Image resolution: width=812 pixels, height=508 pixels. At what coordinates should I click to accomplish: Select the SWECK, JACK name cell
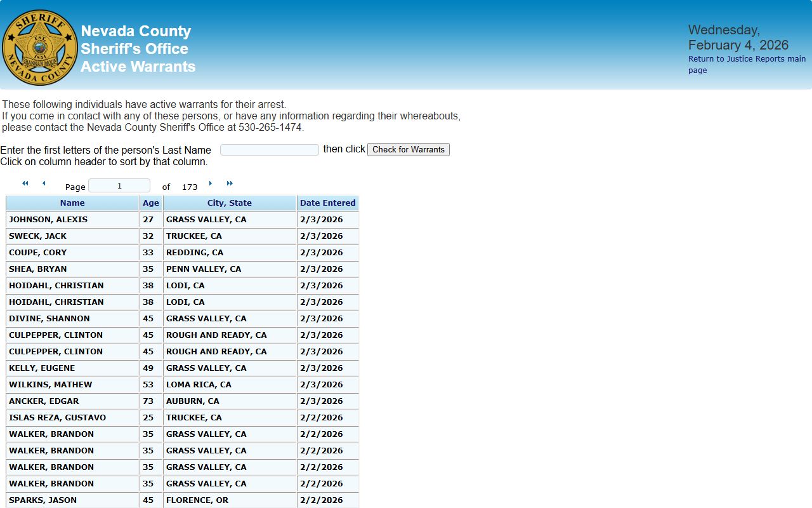(x=72, y=236)
